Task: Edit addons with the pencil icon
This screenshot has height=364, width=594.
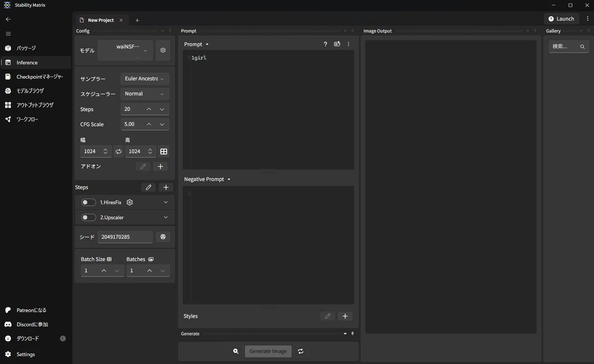Action: tap(143, 167)
